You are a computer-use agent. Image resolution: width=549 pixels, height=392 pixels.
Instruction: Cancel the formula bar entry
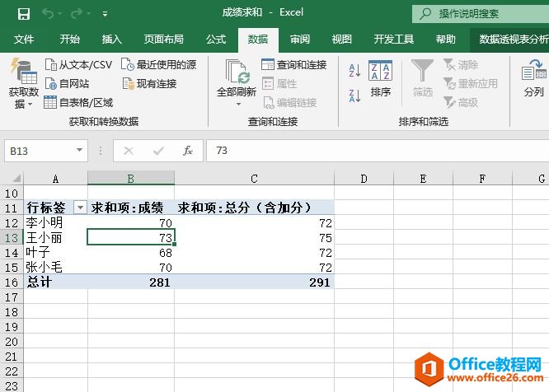[129, 151]
